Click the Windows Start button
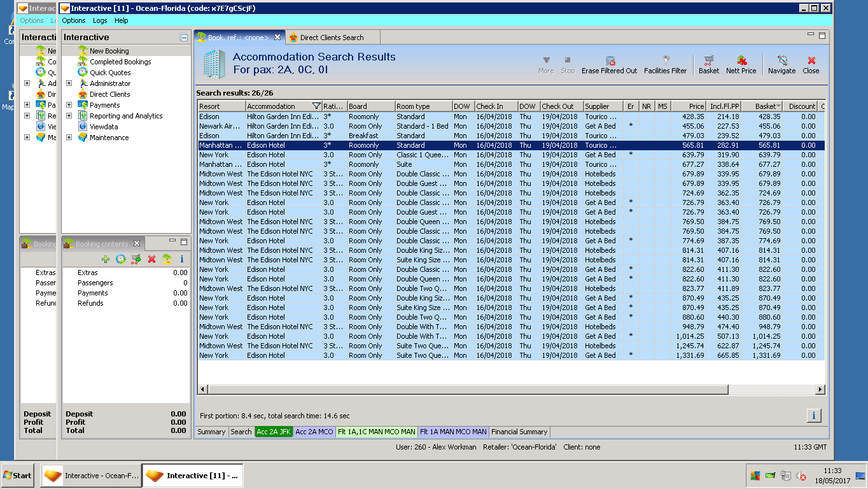This screenshot has width=868, height=489. [17, 475]
